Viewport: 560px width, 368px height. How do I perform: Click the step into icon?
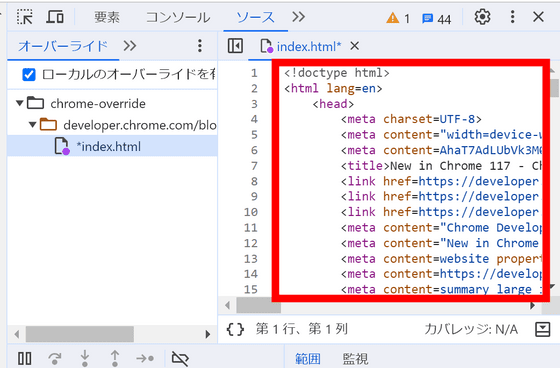85,358
